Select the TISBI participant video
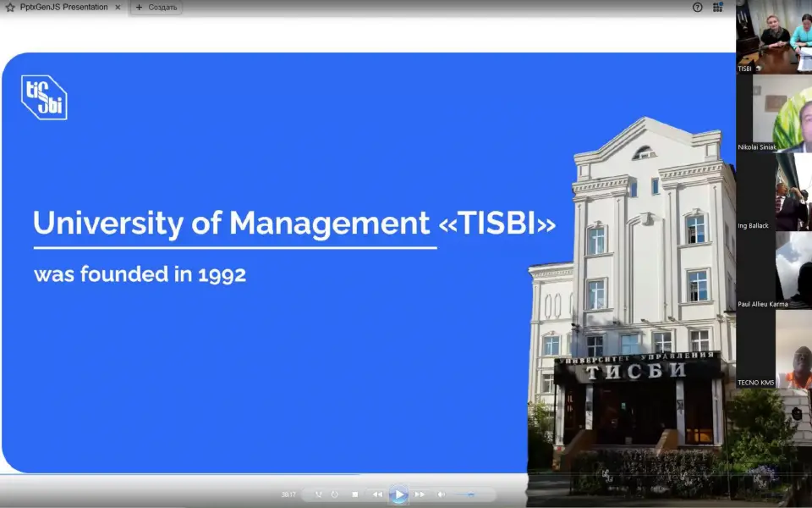812x508 pixels. (x=773, y=36)
